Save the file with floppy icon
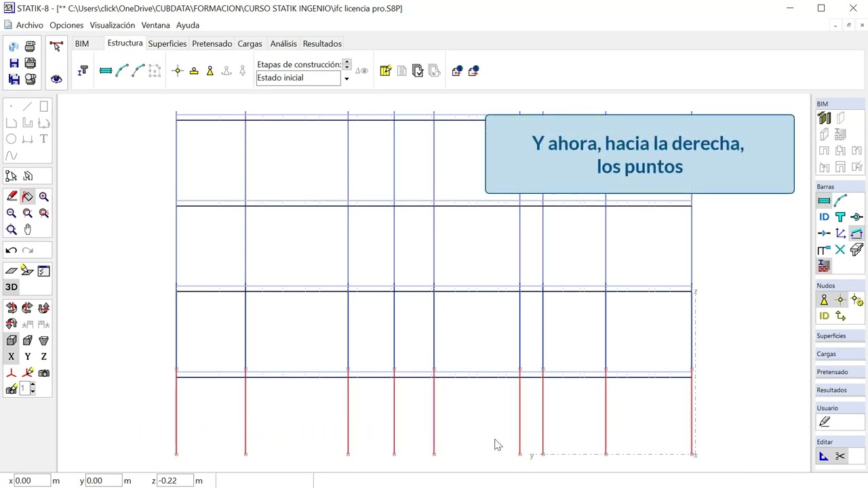The height and width of the screenshot is (488, 868). (14, 63)
